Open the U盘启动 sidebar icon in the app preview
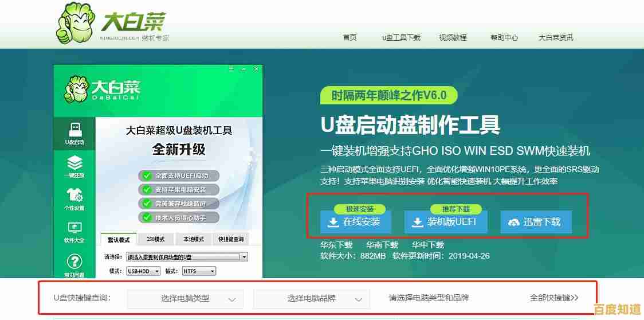This screenshot has height=320, width=644. coord(74,133)
